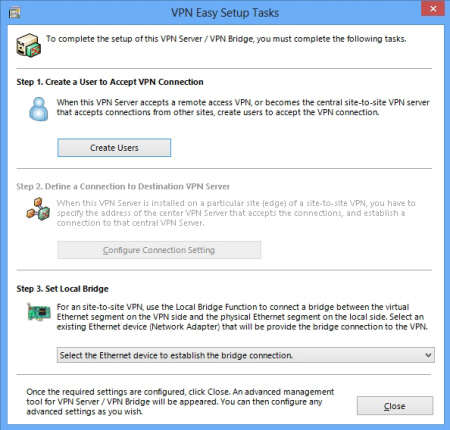This screenshot has height=430, width=450.
Task: Click the VPN server box icon at top
Action: click(x=29, y=45)
